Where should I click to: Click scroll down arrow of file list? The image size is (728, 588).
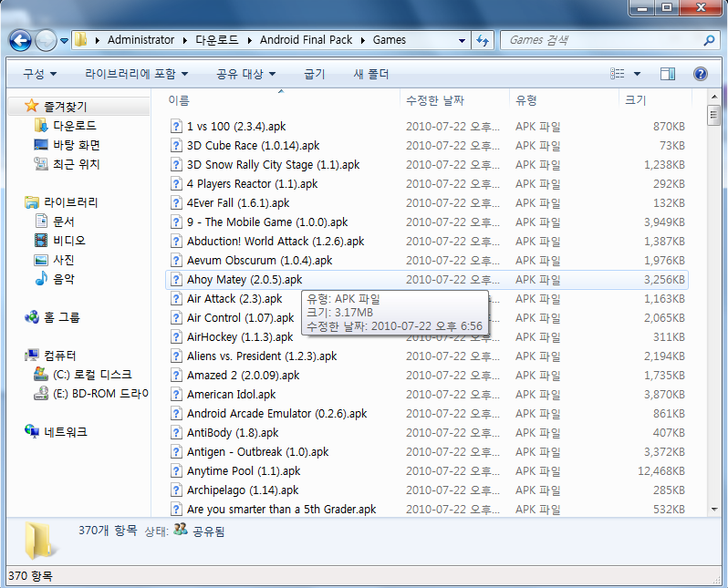[x=714, y=510]
